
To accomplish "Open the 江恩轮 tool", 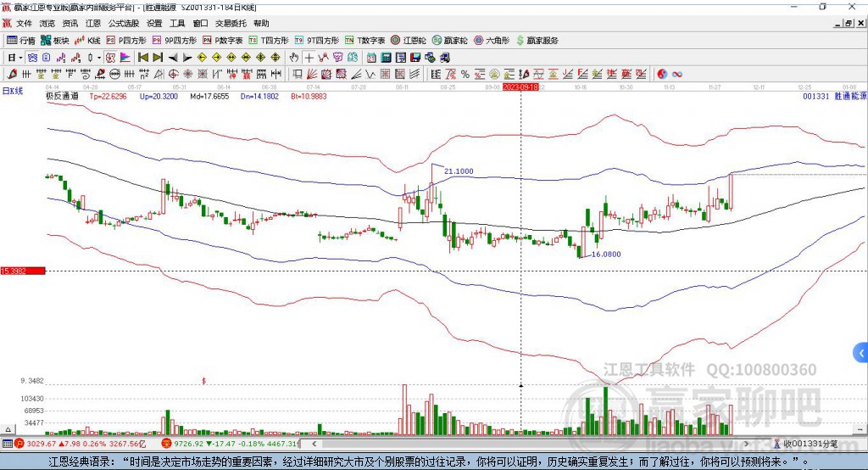I will point(409,41).
